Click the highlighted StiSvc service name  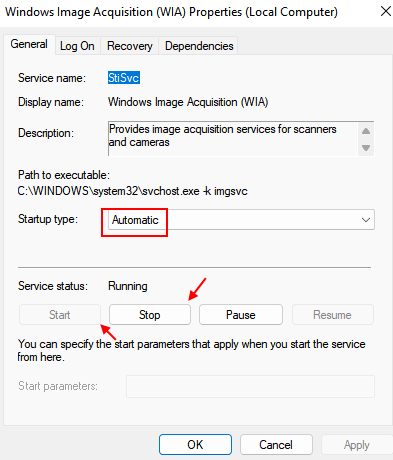tap(124, 78)
